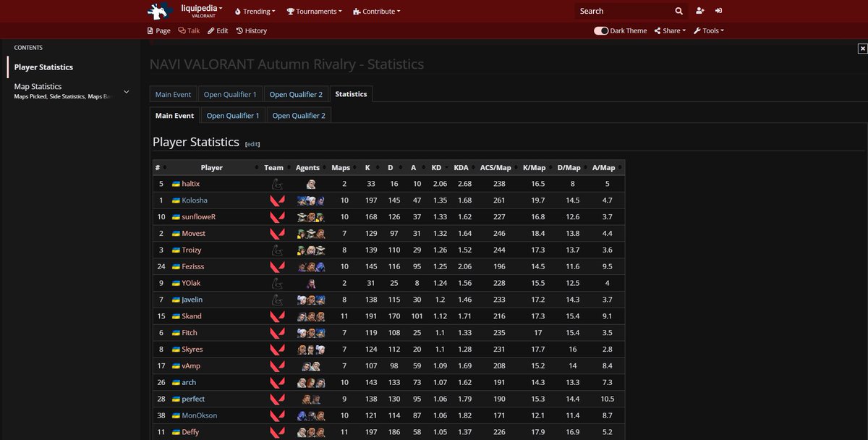Click sunfloweR's team logo icon
Image resolution: width=868 pixels, height=440 pixels.
[276, 217]
